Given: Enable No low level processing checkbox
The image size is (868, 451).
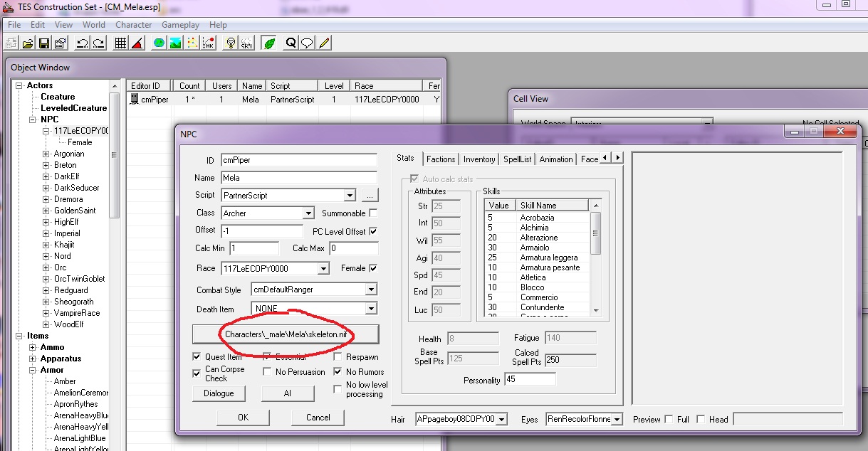Looking at the screenshot, I should point(338,389).
